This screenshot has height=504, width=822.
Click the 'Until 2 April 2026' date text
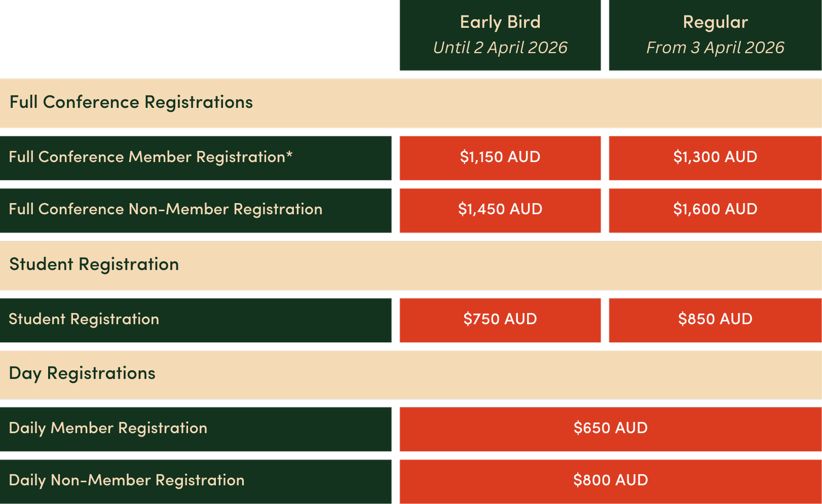tap(500, 48)
